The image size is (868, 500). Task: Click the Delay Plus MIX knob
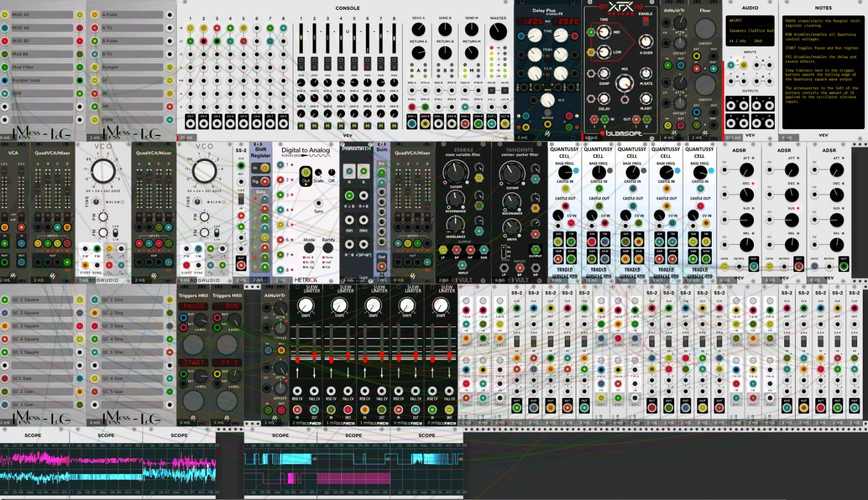point(547,100)
